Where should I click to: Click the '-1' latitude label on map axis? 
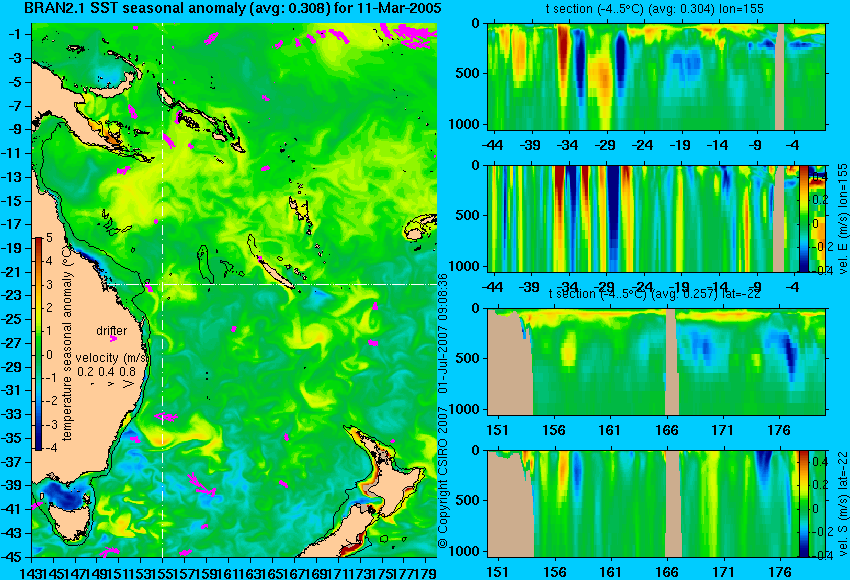(16, 34)
